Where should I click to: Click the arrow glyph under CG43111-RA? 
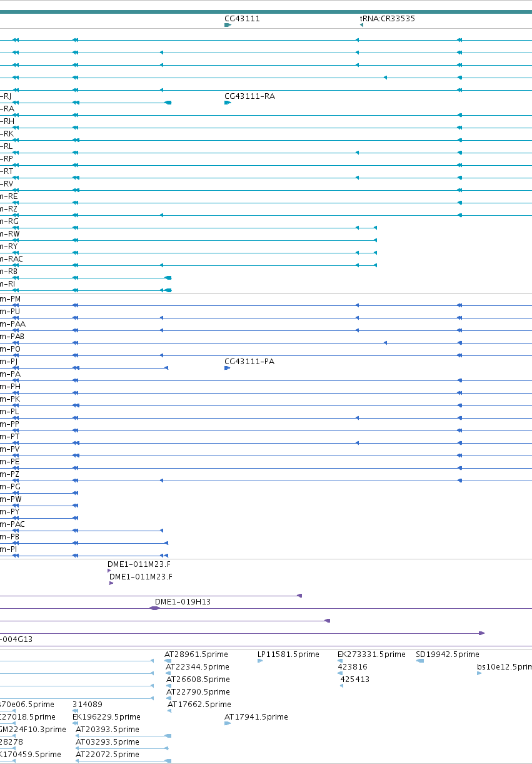coord(228,103)
